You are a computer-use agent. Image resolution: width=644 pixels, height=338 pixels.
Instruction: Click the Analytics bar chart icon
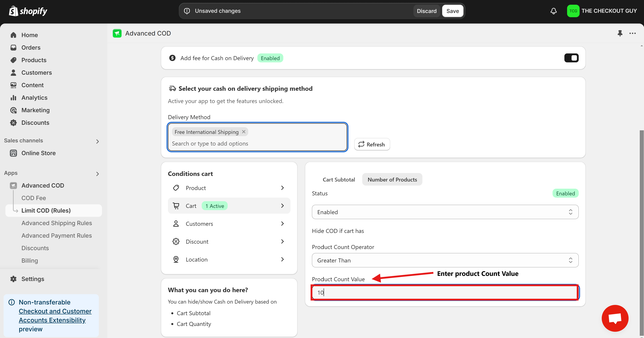[13, 97]
